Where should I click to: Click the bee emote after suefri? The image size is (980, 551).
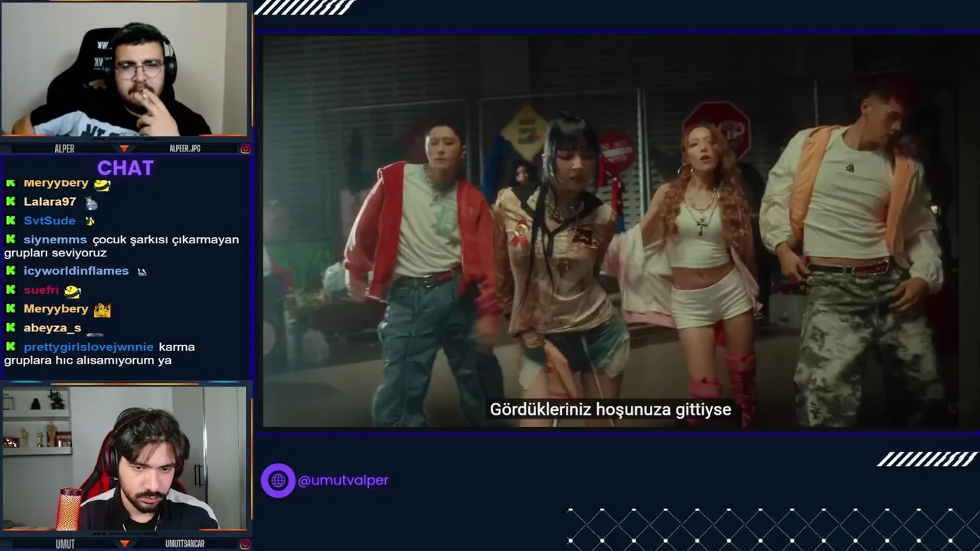pos(73,291)
